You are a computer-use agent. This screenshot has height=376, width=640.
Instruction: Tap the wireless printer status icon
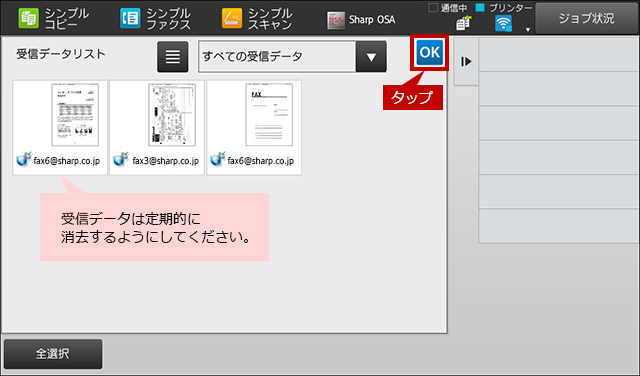click(503, 23)
